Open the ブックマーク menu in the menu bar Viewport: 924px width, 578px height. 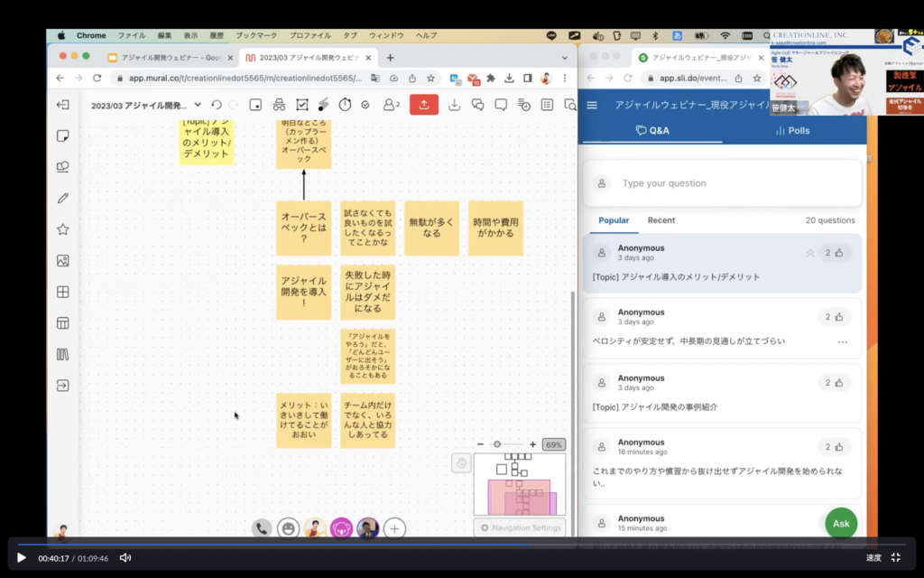click(x=256, y=35)
